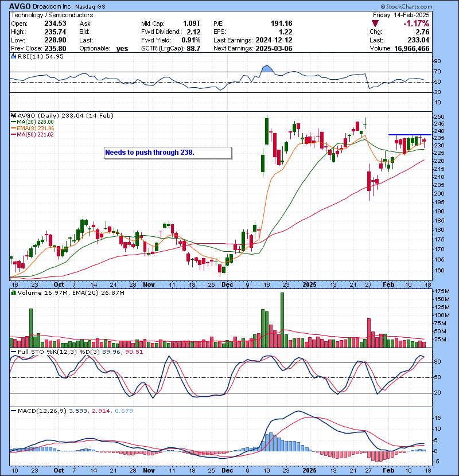The width and height of the screenshot is (459, 476).
Task: Click the Optionable yes value
Action: (x=122, y=49)
